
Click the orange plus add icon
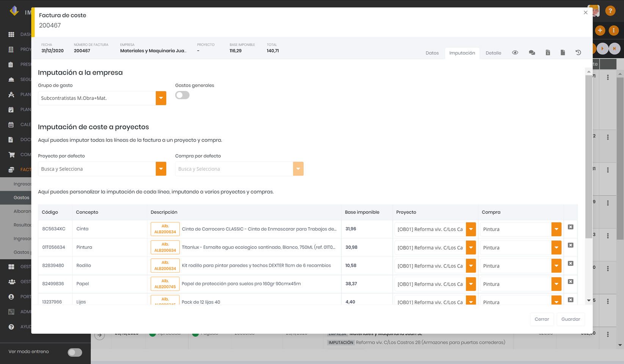coord(600,30)
